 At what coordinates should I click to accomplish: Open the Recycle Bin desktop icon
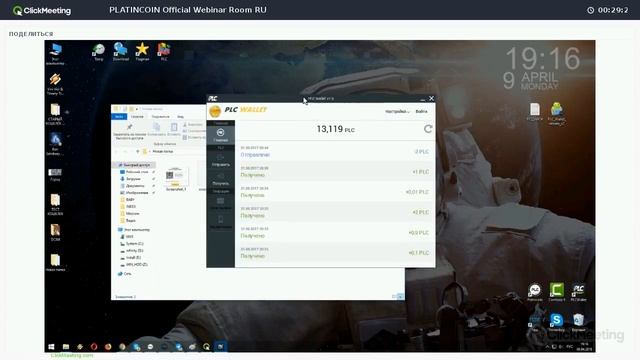[578, 322]
